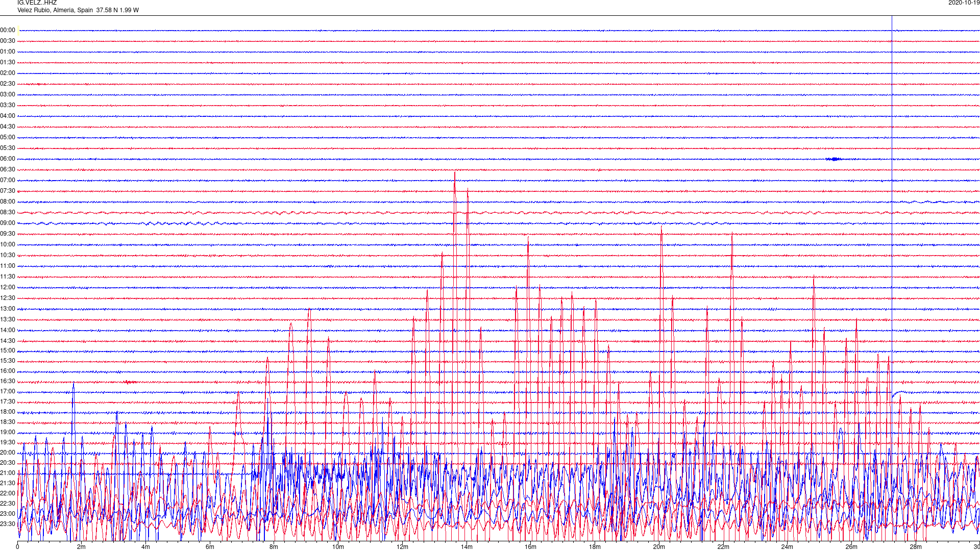The height and width of the screenshot is (551, 980).
Task: Select the 22:00 time row label
Action: point(8,493)
